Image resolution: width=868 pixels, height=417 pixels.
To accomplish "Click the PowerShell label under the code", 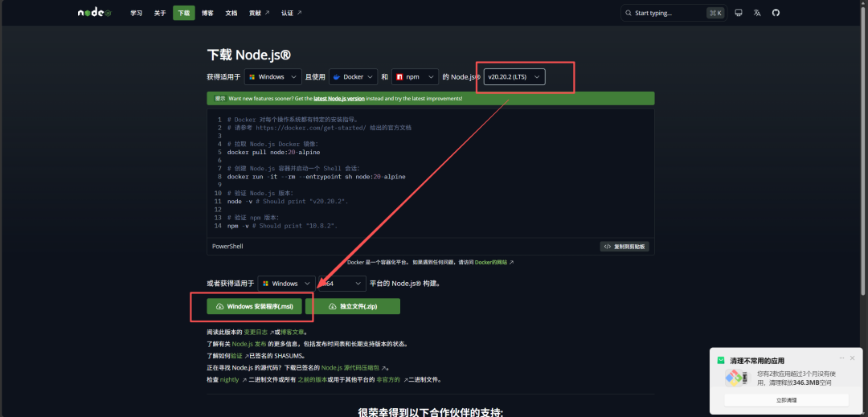I will pos(227,247).
